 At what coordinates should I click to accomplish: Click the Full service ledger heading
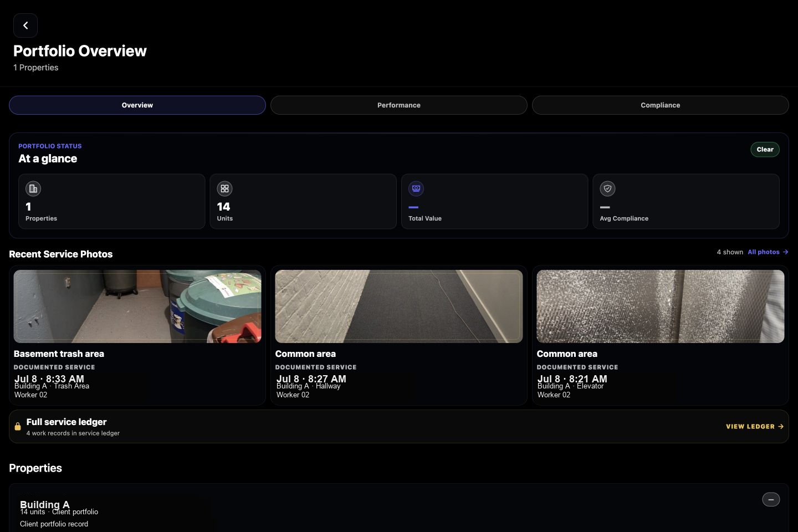pyautogui.click(x=66, y=422)
